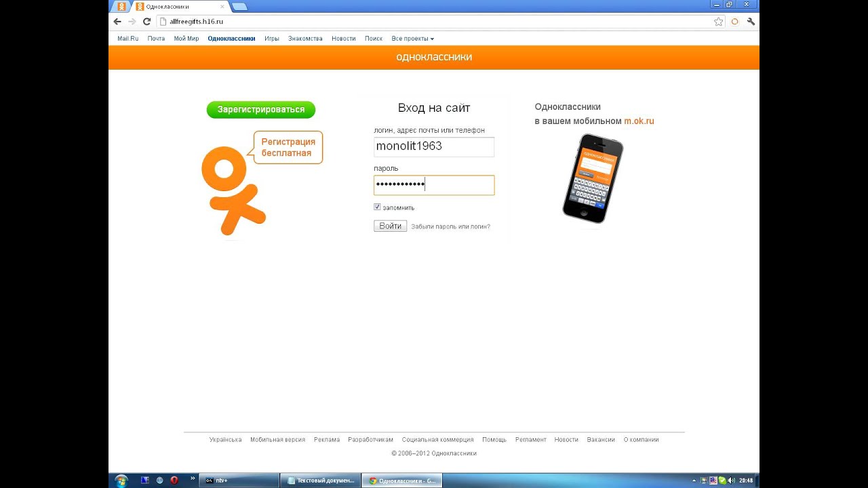
Task: Focus the пароль password field
Action: pyautogui.click(x=434, y=185)
